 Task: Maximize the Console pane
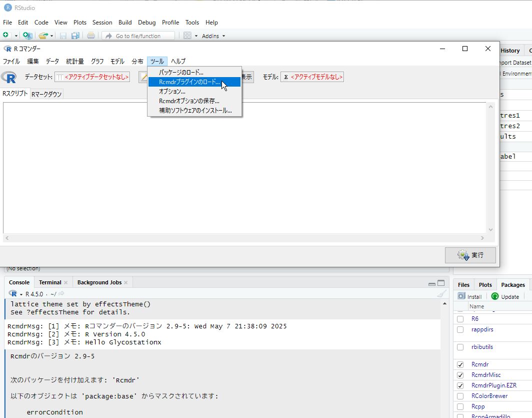(x=441, y=283)
